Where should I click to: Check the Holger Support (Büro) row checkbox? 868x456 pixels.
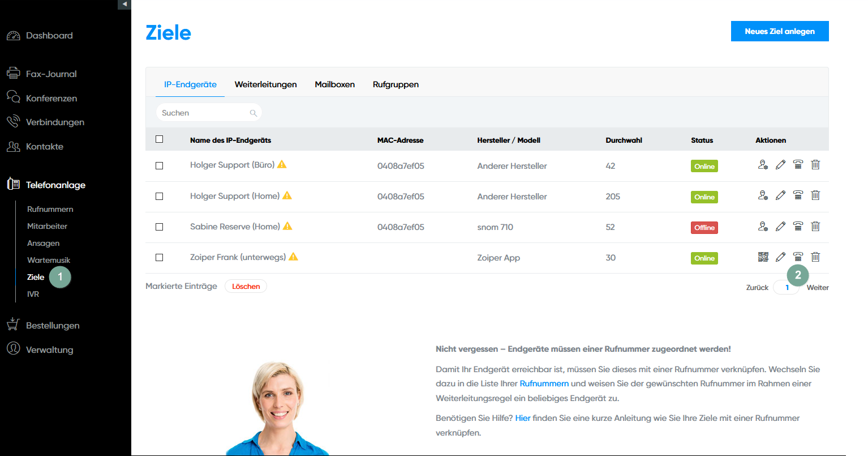click(x=160, y=166)
